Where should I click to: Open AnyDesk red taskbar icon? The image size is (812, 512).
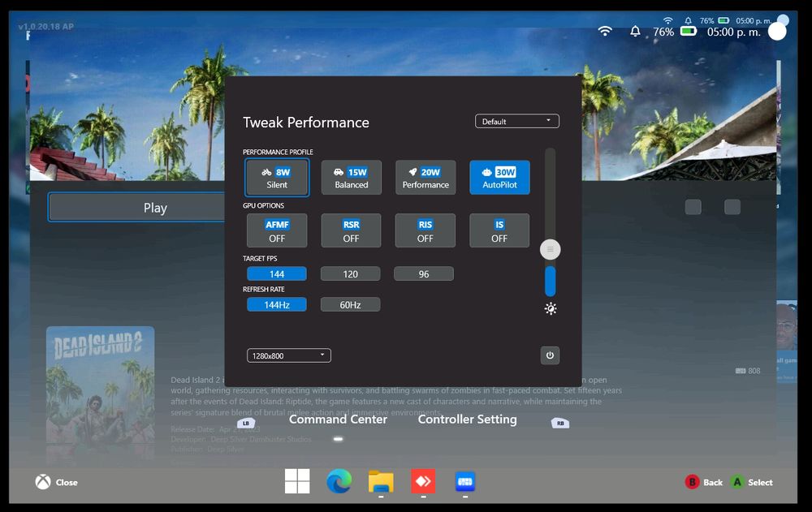(423, 481)
